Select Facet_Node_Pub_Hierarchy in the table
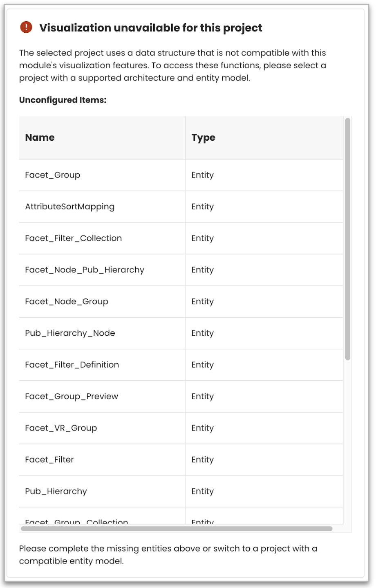This screenshot has height=588, width=376. click(85, 270)
